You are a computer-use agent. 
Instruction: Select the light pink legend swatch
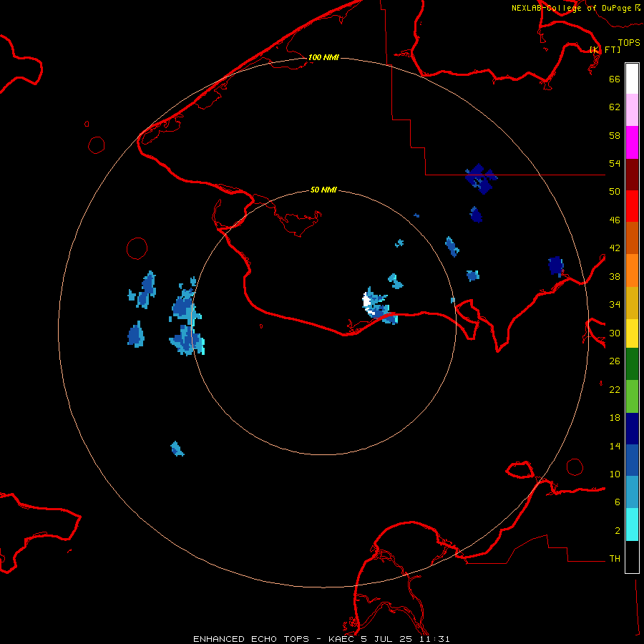[x=632, y=109]
